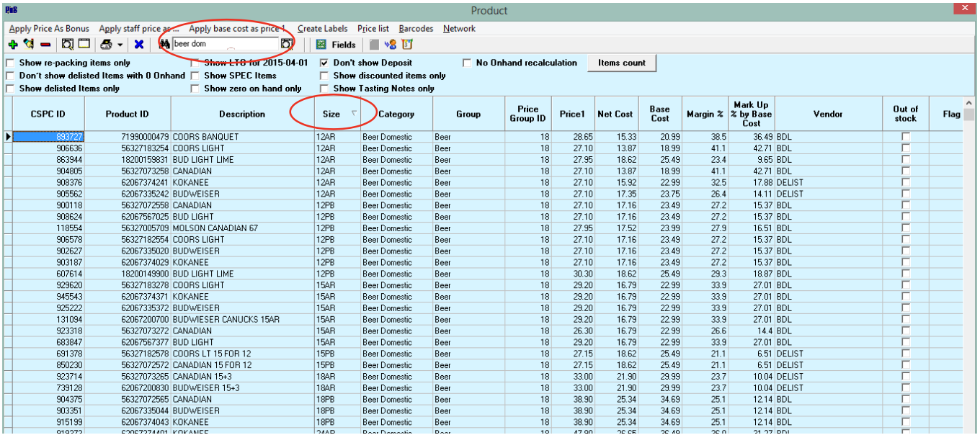Viewport: 980px width, 435px height.
Task: Check Out of stock for COORS BANQUET row
Action: (906, 137)
